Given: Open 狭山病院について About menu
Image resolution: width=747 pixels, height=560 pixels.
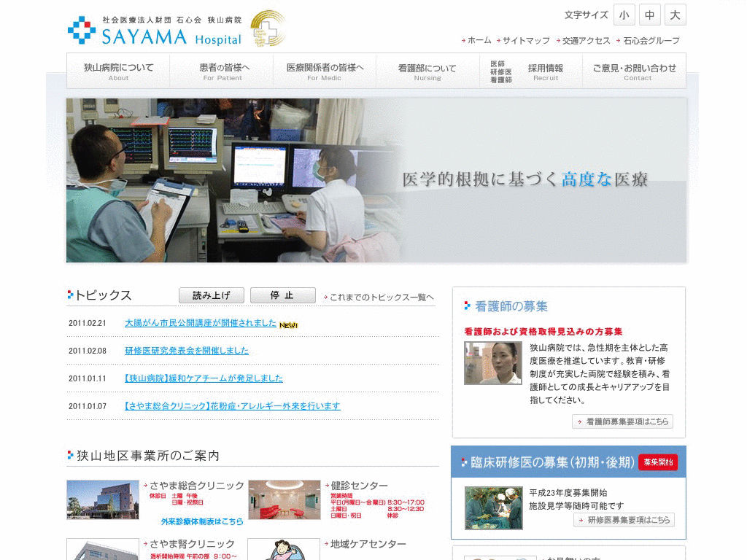Looking at the screenshot, I should (118, 71).
